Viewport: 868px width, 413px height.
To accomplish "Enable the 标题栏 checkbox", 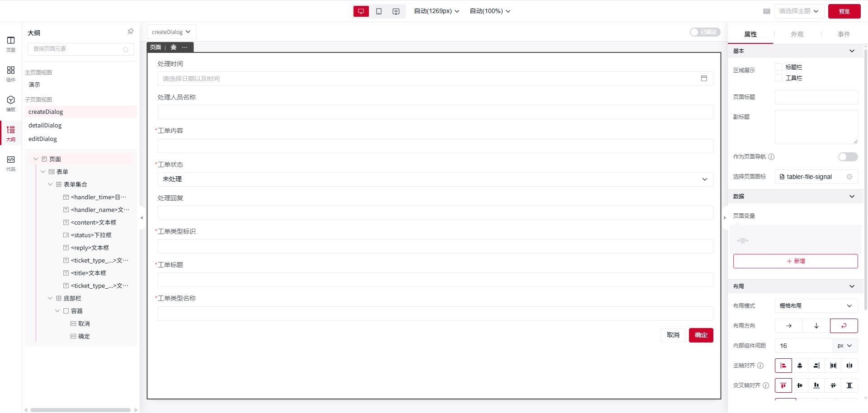I will coord(778,67).
